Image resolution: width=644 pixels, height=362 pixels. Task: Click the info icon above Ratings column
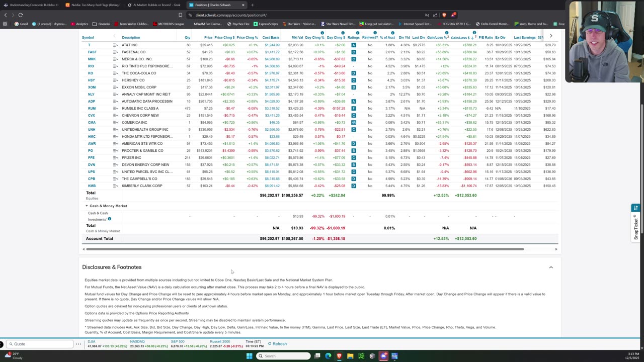click(x=357, y=33)
